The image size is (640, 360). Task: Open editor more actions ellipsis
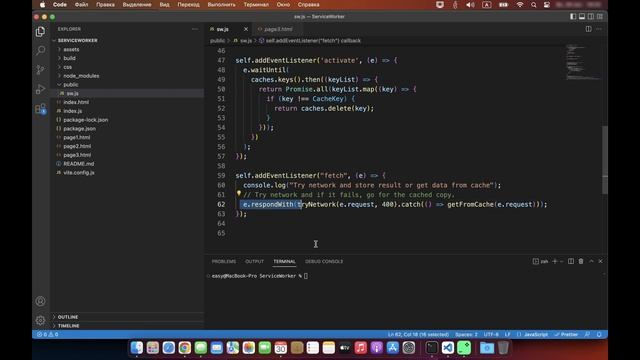click(x=599, y=29)
